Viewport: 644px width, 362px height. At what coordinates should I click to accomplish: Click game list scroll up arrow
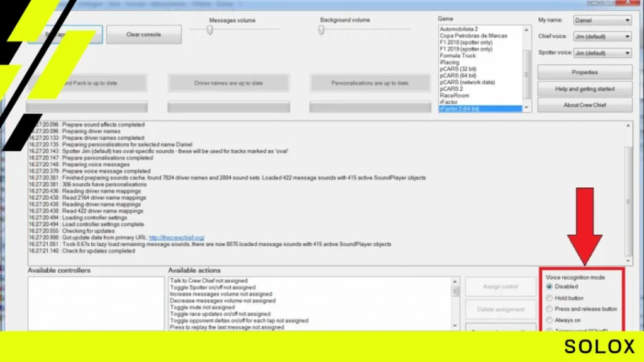click(x=526, y=30)
